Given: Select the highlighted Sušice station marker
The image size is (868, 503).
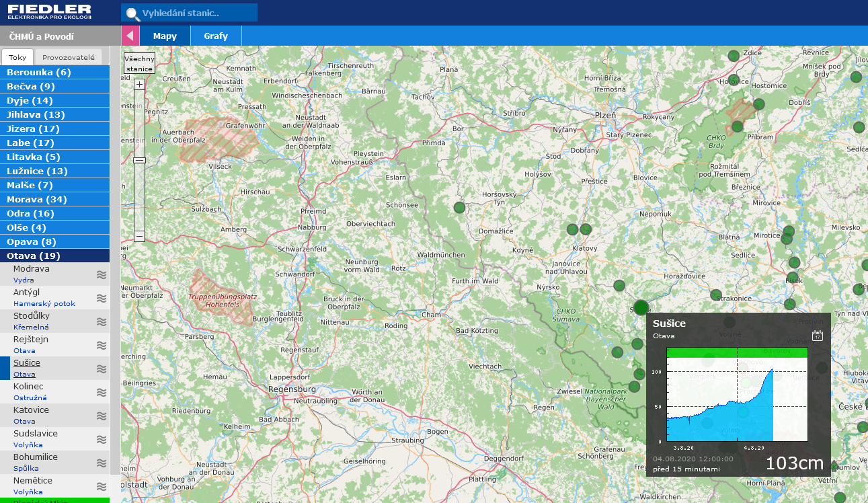Looking at the screenshot, I should click(x=641, y=308).
